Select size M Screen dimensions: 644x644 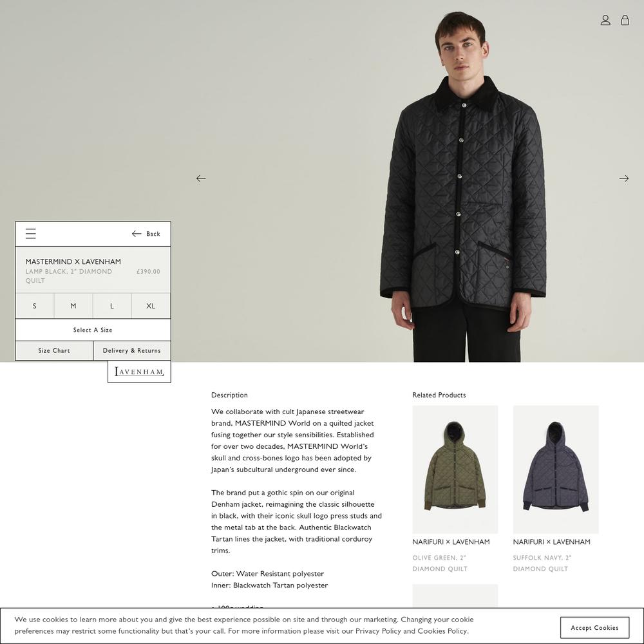(73, 306)
